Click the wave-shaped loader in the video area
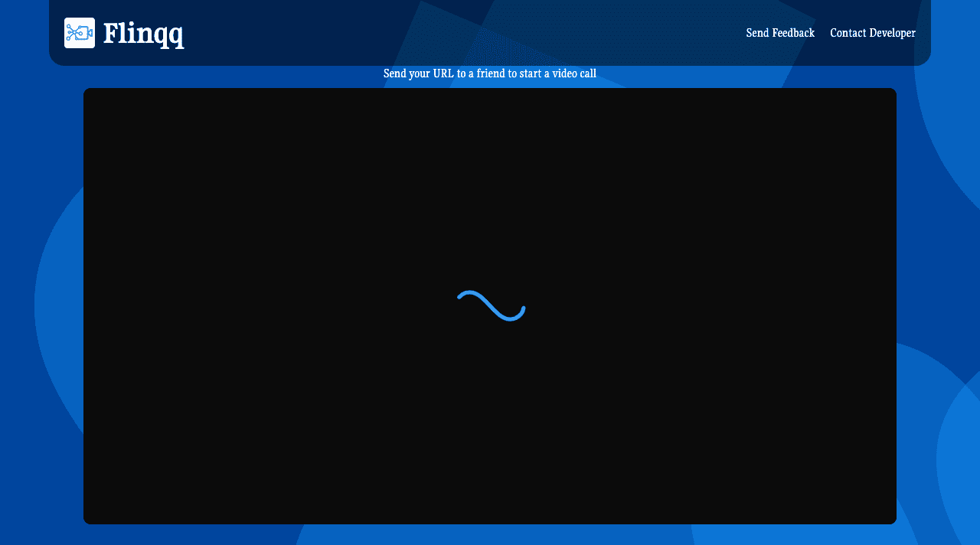Image resolution: width=980 pixels, height=545 pixels. coord(490,307)
